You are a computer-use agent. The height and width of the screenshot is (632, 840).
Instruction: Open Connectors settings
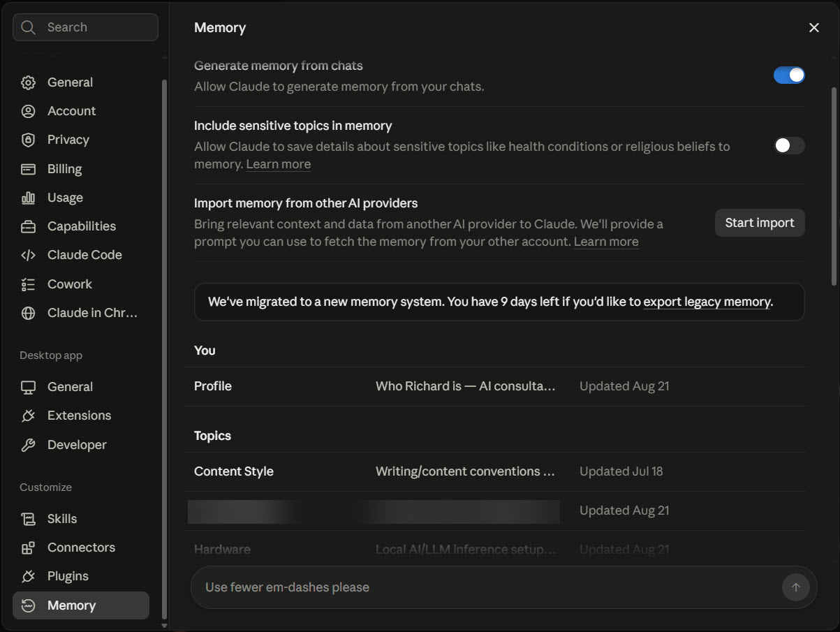click(81, 548)
